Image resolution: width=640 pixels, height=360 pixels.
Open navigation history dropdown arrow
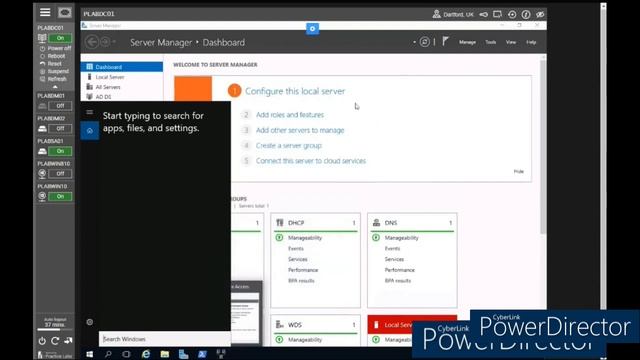click(x=114, y=42)
